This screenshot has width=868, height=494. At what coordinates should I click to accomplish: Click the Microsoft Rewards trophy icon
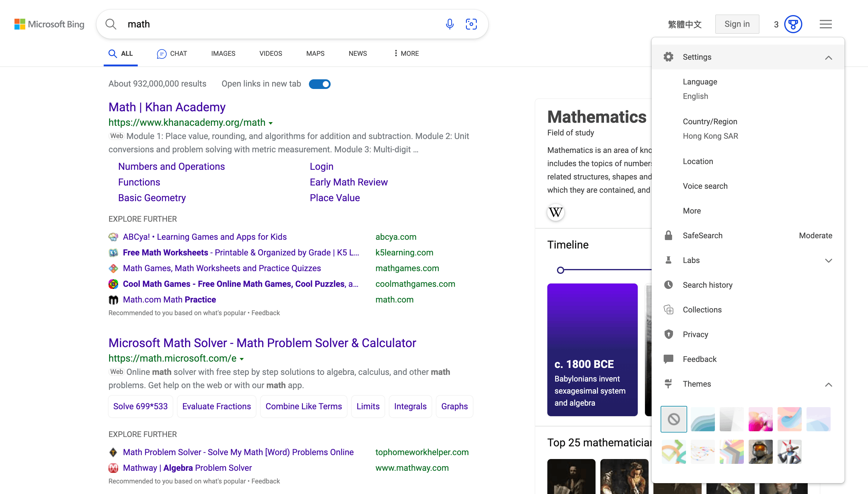(793, 24)
